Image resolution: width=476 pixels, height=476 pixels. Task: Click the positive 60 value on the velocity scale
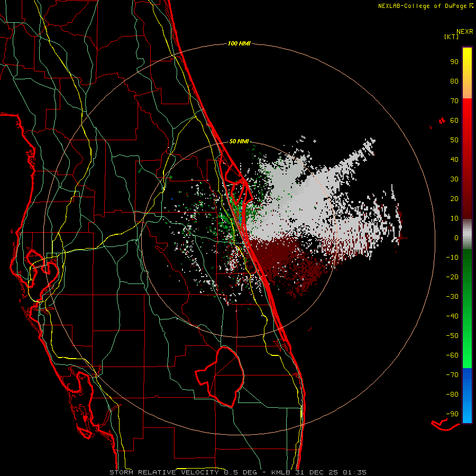point(454,121)
